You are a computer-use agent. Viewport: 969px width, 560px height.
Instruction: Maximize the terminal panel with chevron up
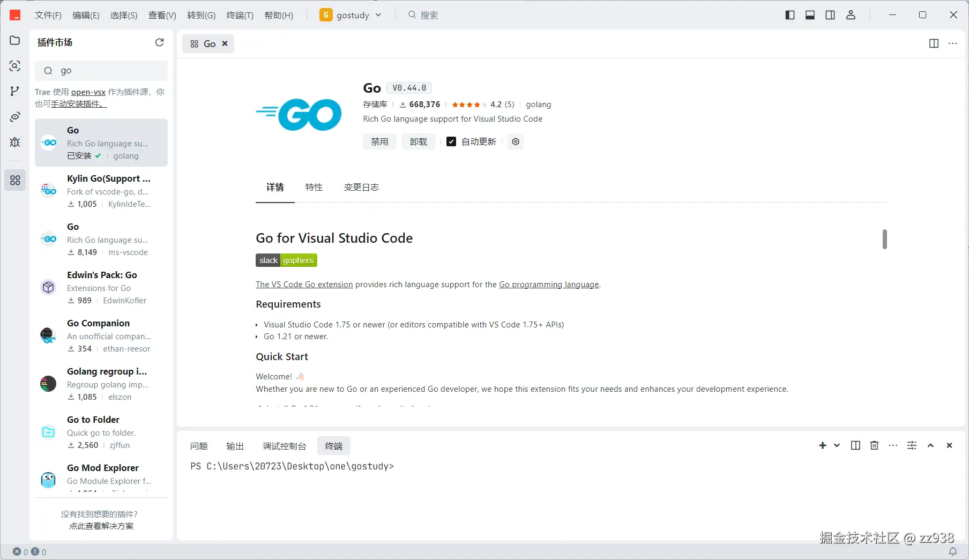930,445
